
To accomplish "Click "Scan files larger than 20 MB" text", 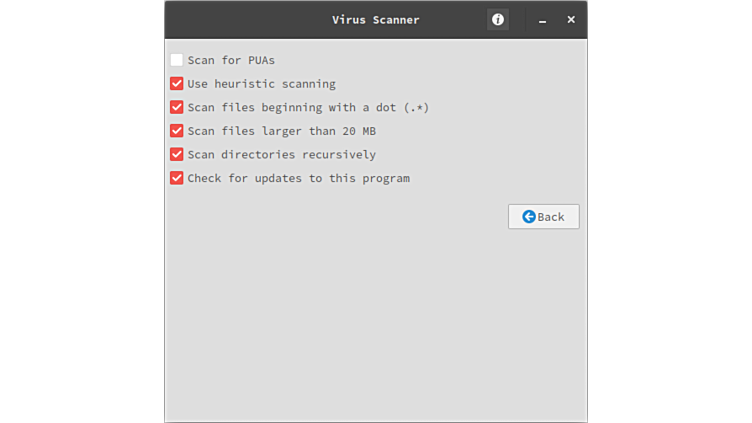I will click(281, 131).
